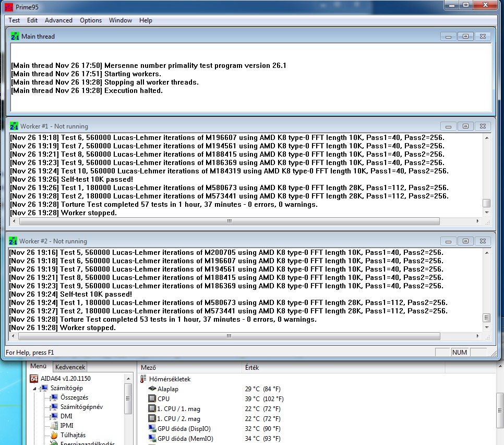Switch to the Kedvencek tab in AIDA64
Viewport: 504px width, 445px height.
[x=70, y=367]
